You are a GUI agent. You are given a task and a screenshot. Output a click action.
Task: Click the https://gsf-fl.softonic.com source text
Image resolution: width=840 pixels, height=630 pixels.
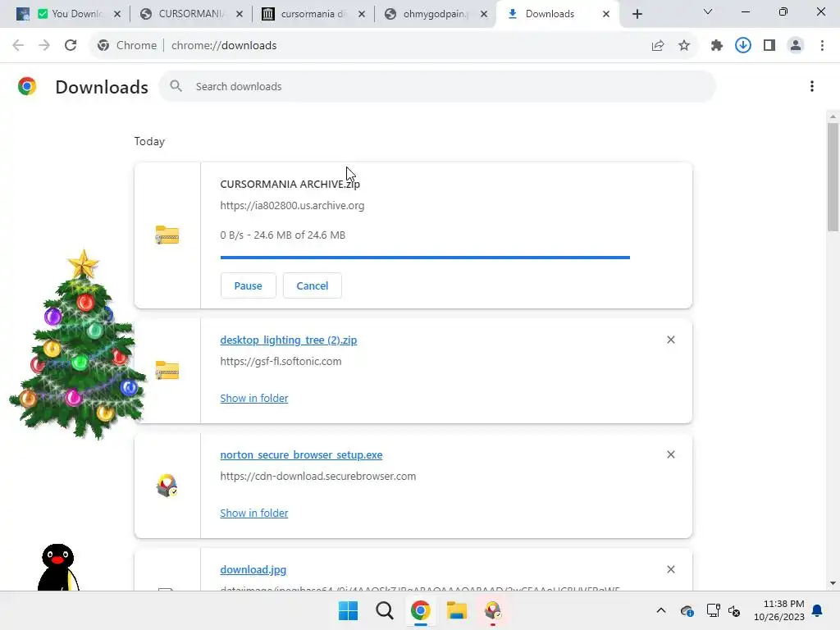click(281, 362)
